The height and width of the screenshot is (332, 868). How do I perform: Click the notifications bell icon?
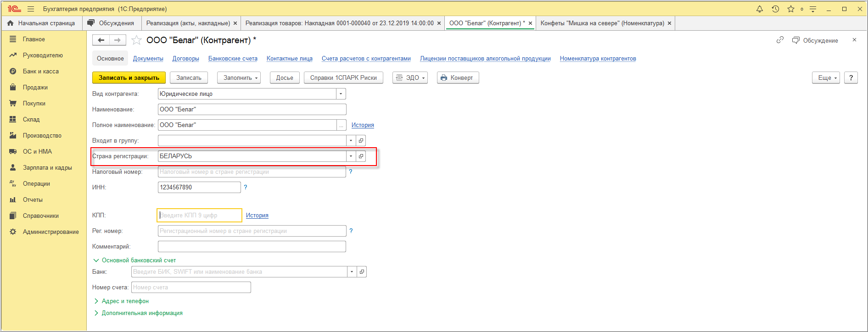point(760,9)
